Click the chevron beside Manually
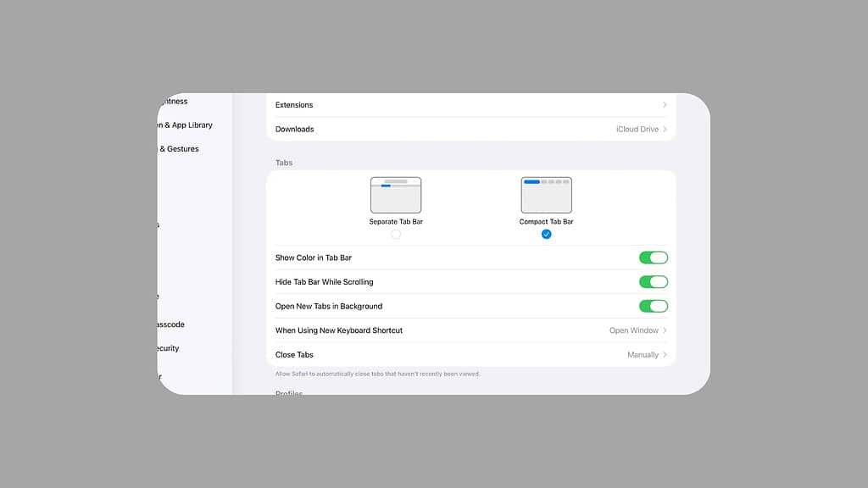868x488 pixels. click(x=665, y=355)
